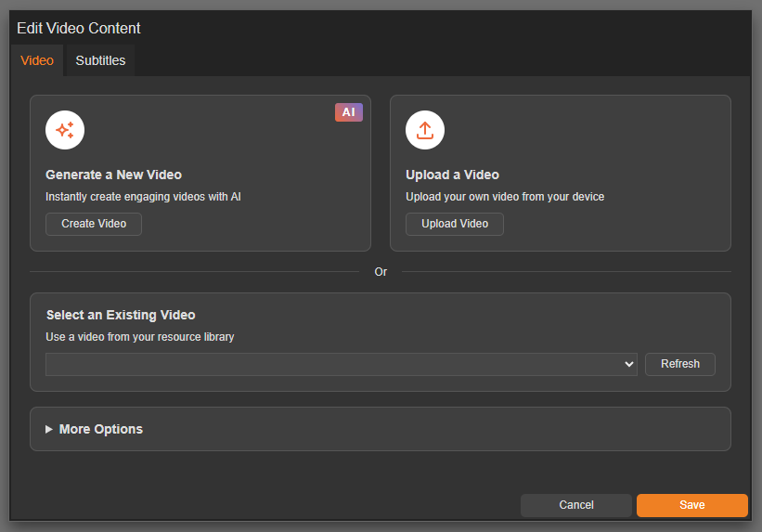Save the video content changes
Image resolution: width=762 pixels, height=532 pixels.
coord(692,505)
